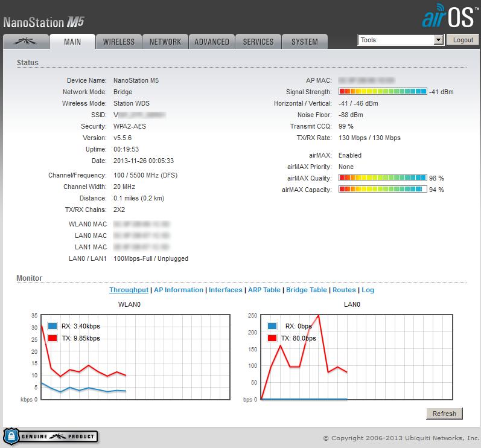Click the copyright Ubiquiti Networks text
Screen dimensions: 481x448
(x=401, y=438)
